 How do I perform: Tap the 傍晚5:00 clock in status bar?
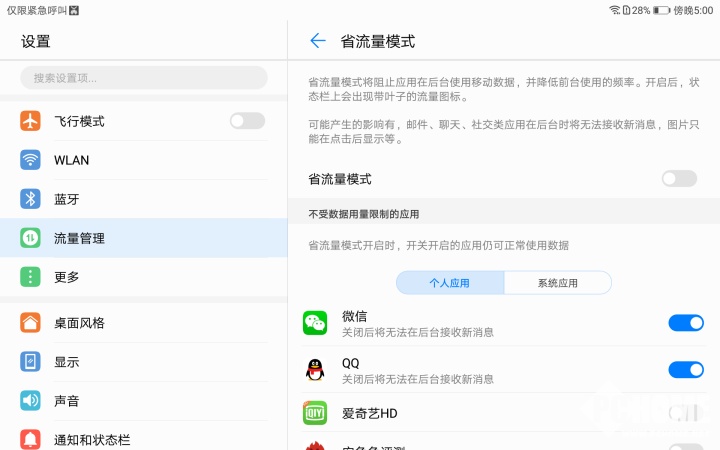693,10
